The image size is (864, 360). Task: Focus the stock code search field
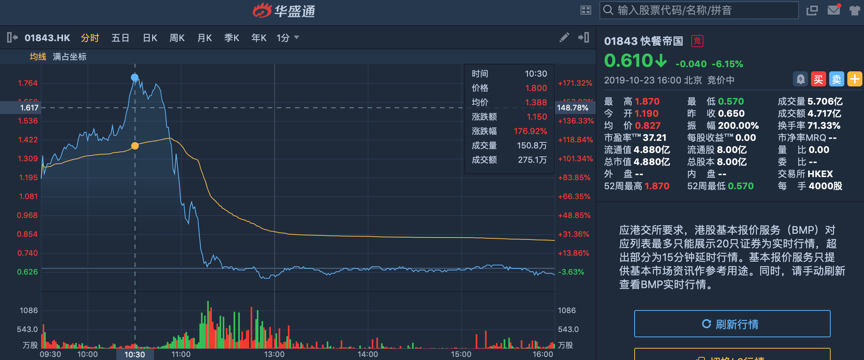pyautogui.click(x=699, y=10)
